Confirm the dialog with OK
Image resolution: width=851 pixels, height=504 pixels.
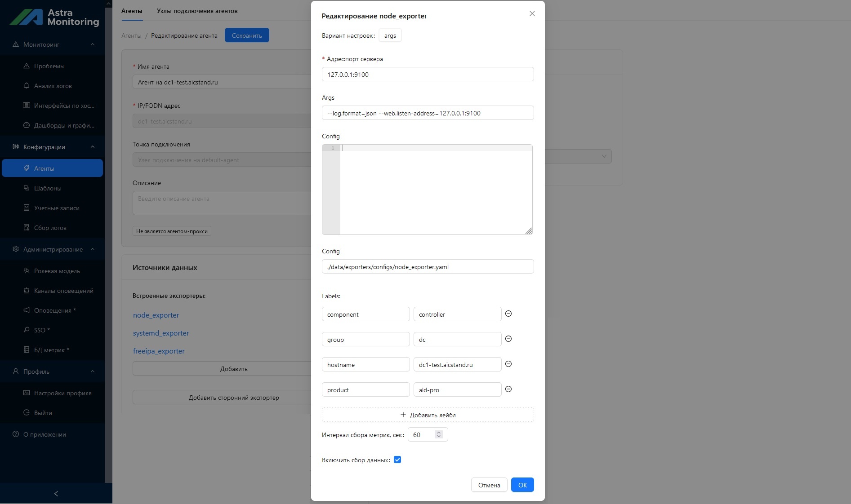pyautogui.click(x=522, y=485)
